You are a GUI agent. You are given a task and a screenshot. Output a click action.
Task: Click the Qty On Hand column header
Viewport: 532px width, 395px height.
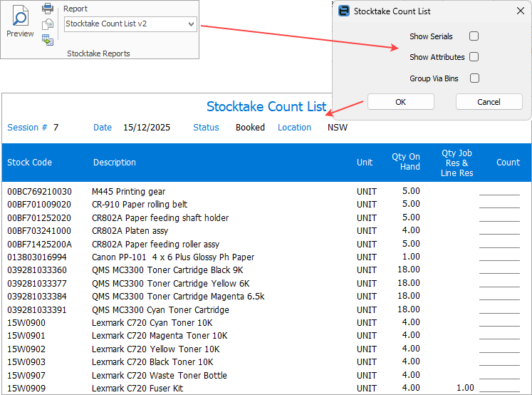tap(406, 161)
